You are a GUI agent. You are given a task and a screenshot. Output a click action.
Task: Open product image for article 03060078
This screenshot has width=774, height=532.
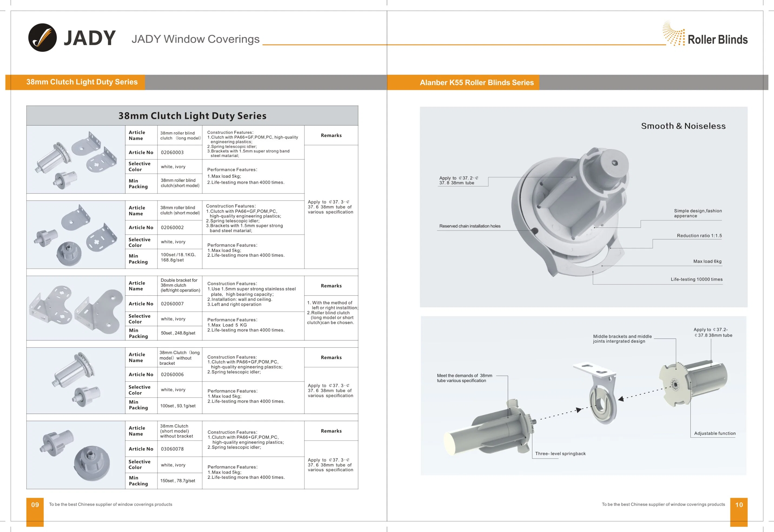[x=76, y=455]
